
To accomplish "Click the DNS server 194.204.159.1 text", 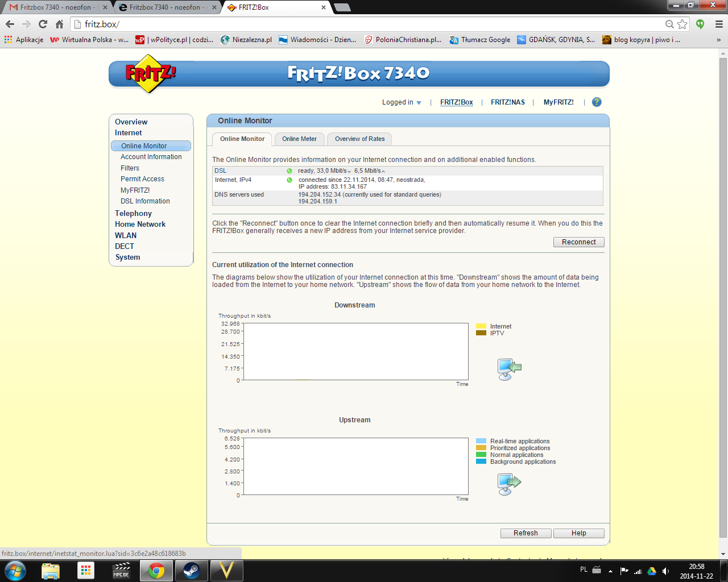I will point(318,202).
